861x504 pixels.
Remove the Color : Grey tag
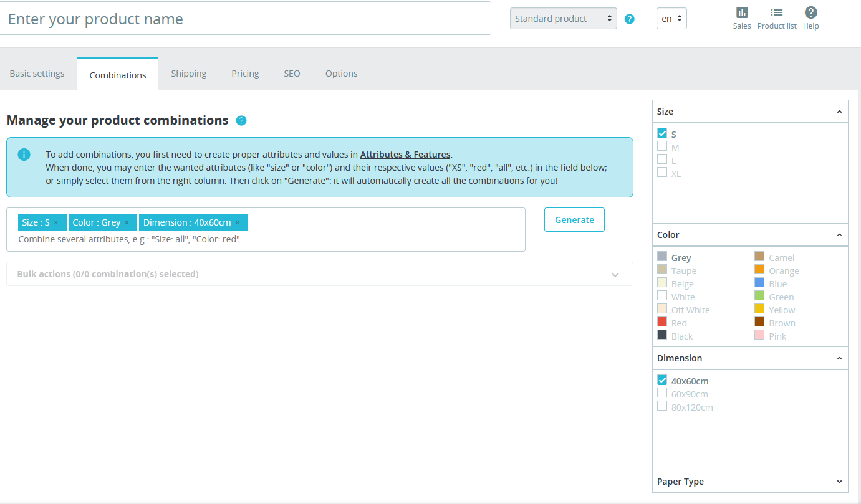127,222
